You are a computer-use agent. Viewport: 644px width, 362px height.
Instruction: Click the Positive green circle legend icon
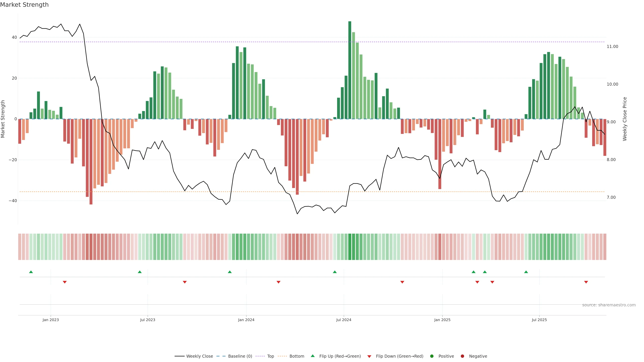432,356
